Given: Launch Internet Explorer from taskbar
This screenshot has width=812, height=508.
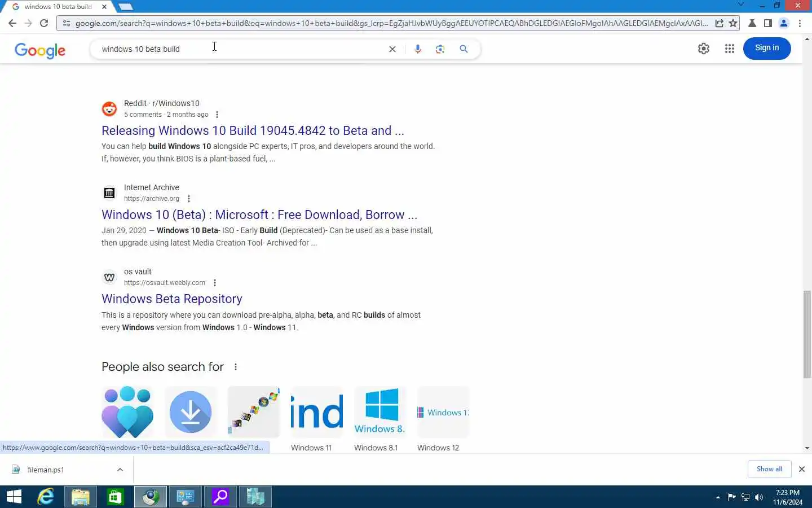Looking at the screenshot, I should point(46,497).
